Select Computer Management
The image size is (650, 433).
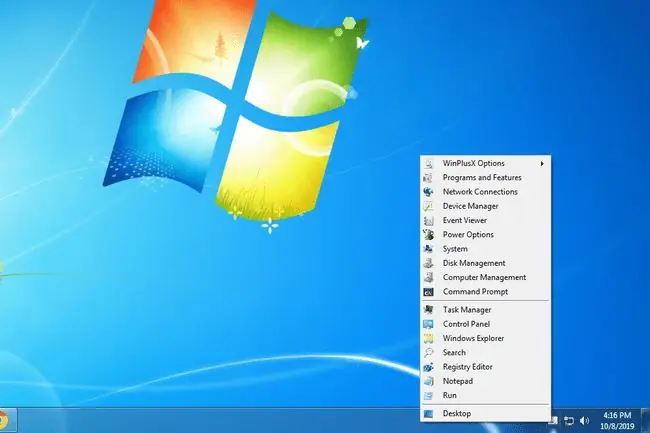click(485, 277)
